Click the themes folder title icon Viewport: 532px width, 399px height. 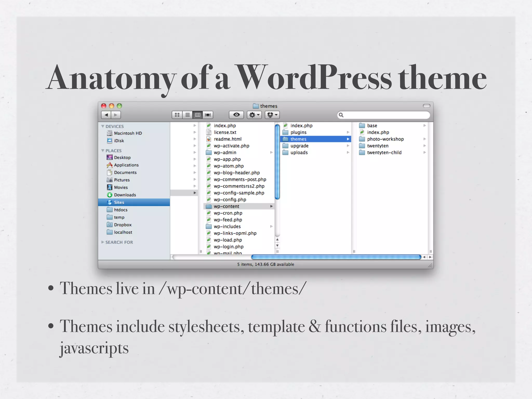(x=256, y=106)
